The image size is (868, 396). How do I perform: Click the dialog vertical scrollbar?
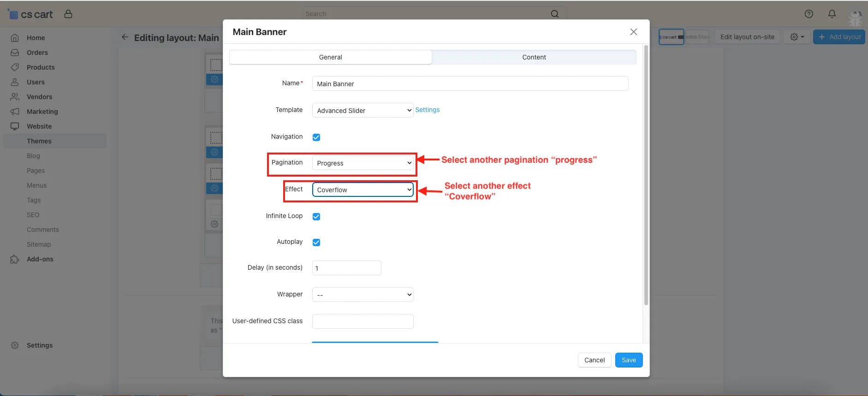646,175
